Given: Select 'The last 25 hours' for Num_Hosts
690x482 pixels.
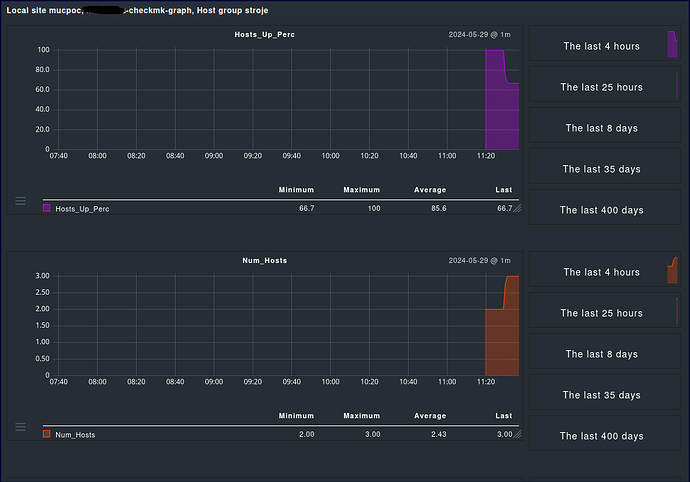Looking at the screenshot, I should pyautogui.click(x=601, y=313).
